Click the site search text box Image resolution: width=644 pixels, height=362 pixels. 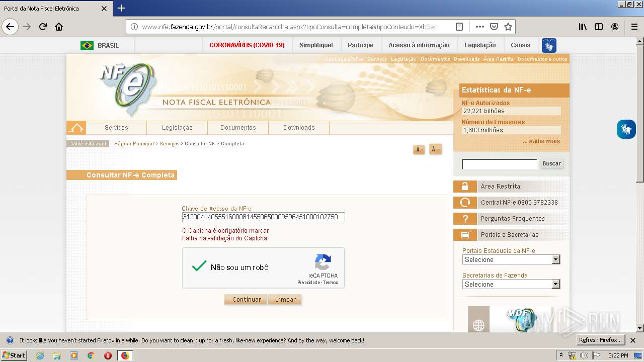click(500, 164)
